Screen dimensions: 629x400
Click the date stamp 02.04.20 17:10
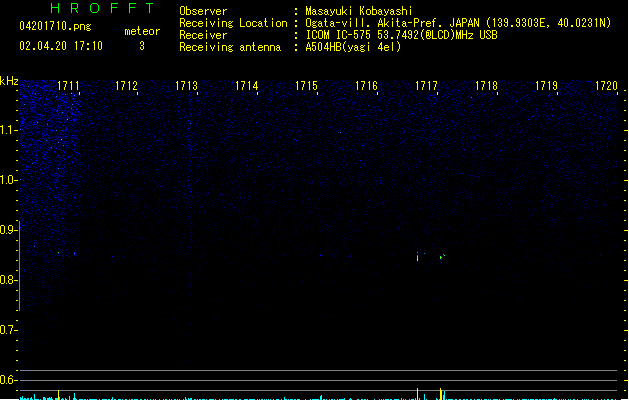pos(61,46)
